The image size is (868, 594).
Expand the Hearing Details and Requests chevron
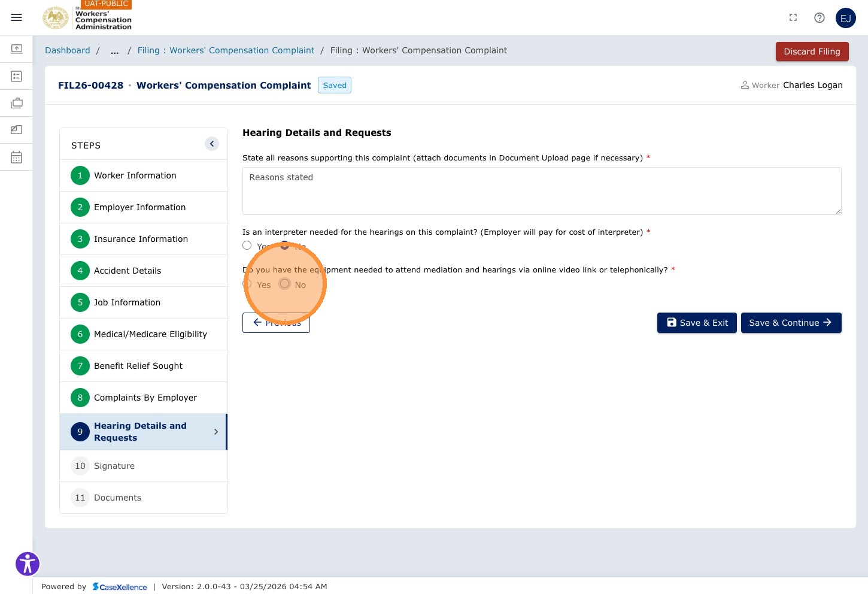(216, 432)
